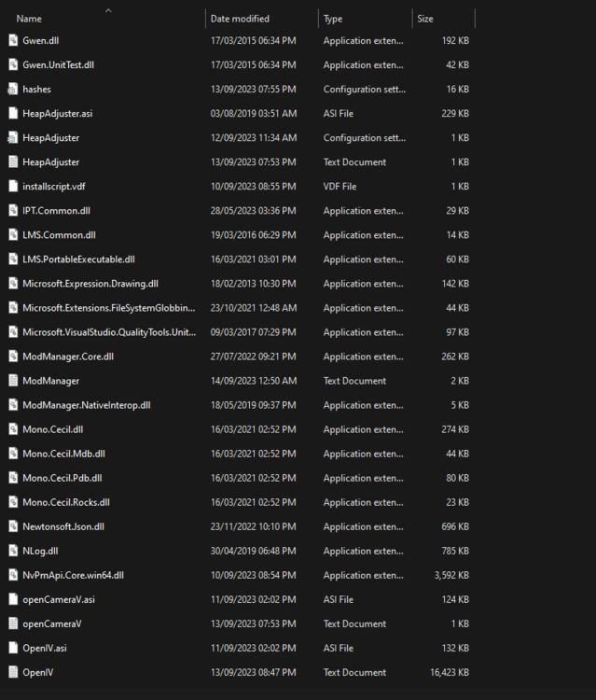Click the LMS.Common.dll file icon
Image resolution: width=596 pixels, height=700 pixels.
(x=13, y=235)
